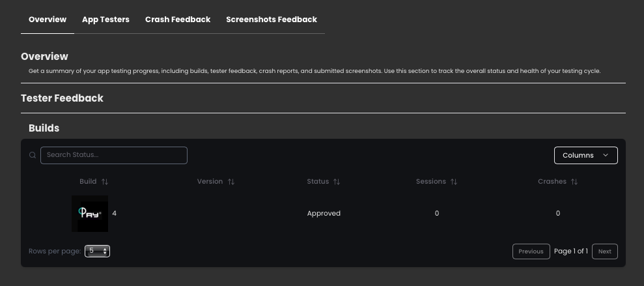Select build number 4 in the table
Screen dimensions: 644x286
115,214
